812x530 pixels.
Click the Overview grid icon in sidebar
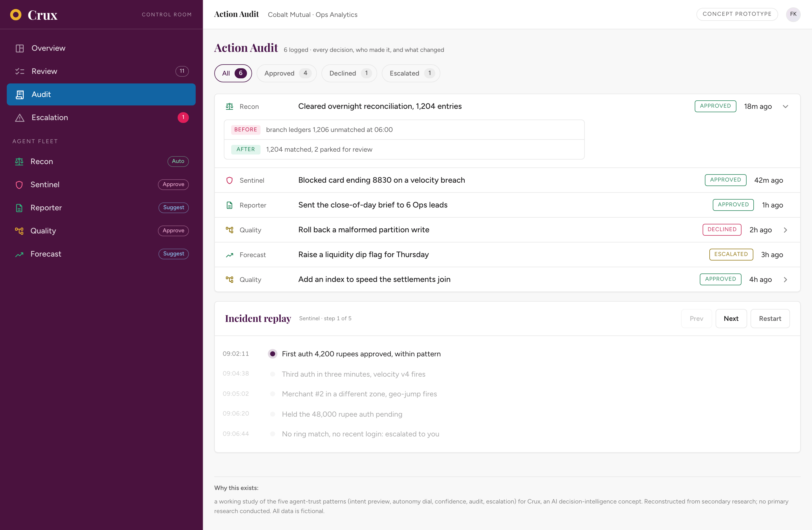click(x=20, y=48)
